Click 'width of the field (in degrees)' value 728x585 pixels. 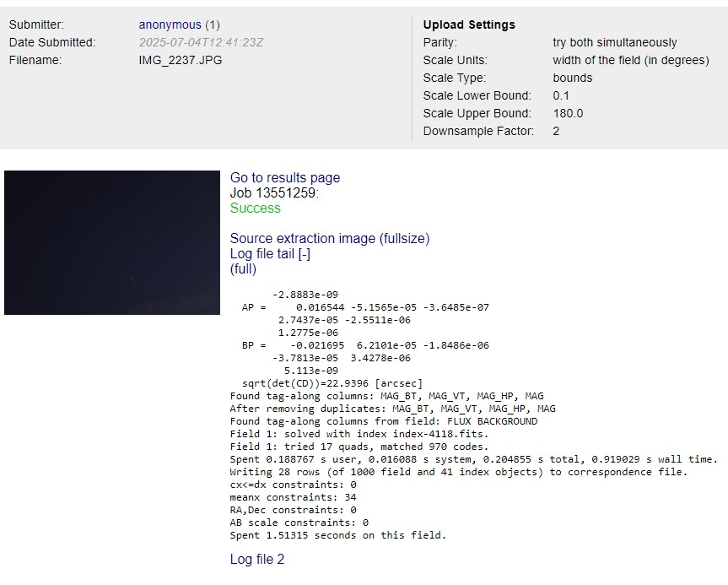click(631, 60)
